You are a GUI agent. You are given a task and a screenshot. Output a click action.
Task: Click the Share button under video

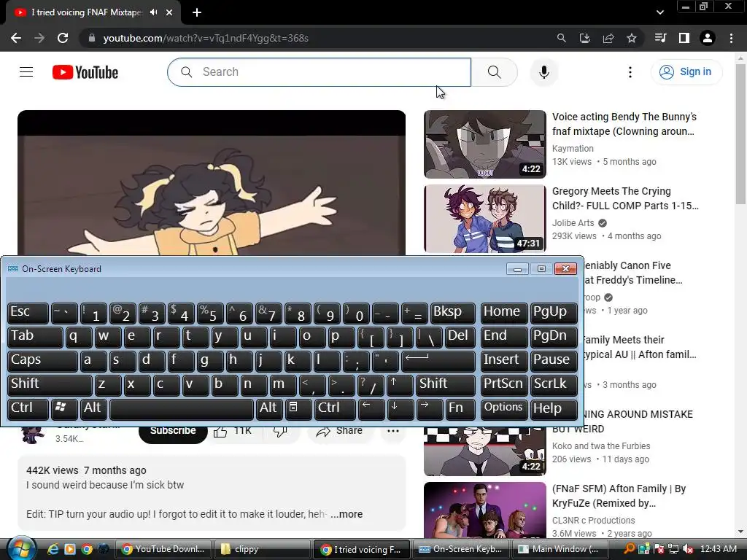tap(339, 432)
